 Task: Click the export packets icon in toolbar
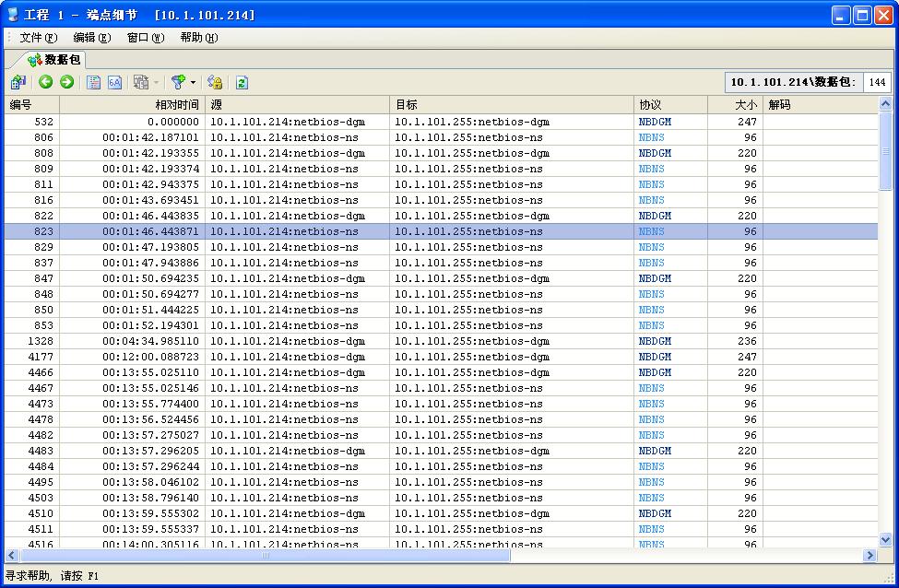click(18, 82)
